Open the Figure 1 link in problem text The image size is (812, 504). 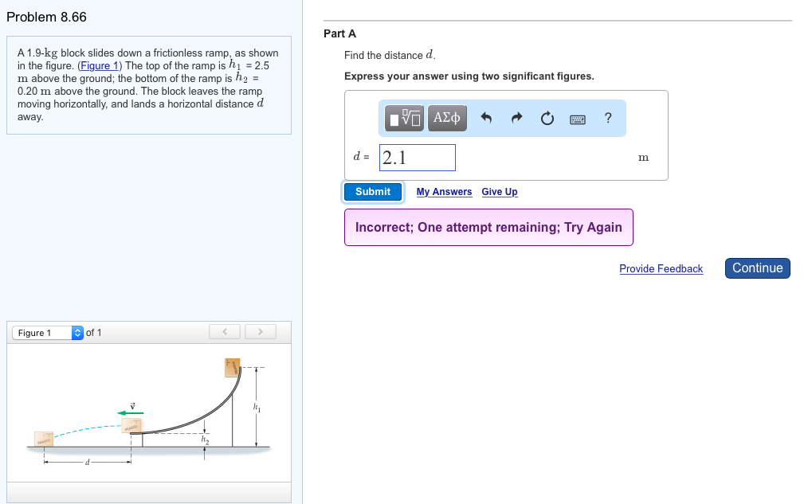[99, 65]
